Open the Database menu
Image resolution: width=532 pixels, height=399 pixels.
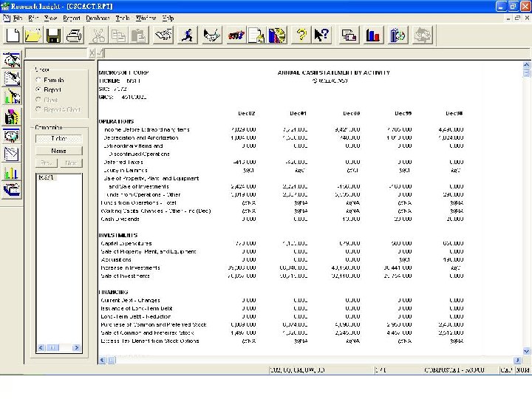pos(98,18)
